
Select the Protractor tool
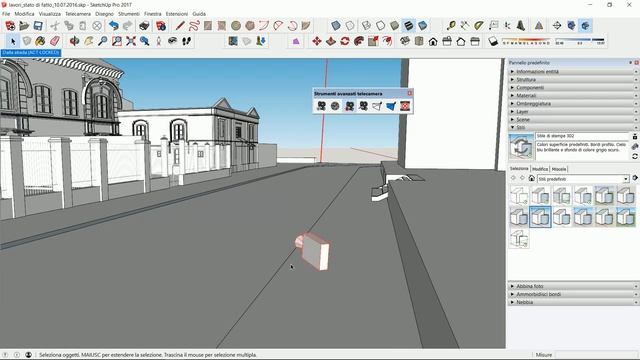click(x=479, y=26)
